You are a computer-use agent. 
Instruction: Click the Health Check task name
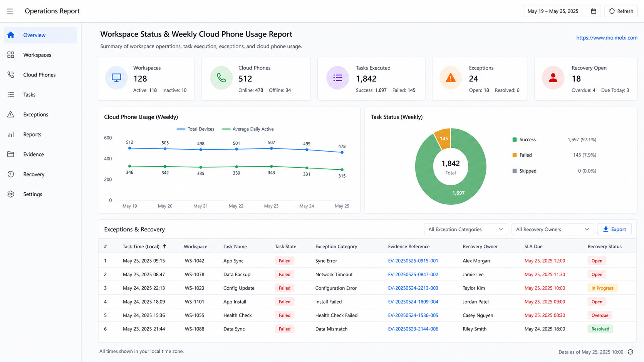(237, 315)
